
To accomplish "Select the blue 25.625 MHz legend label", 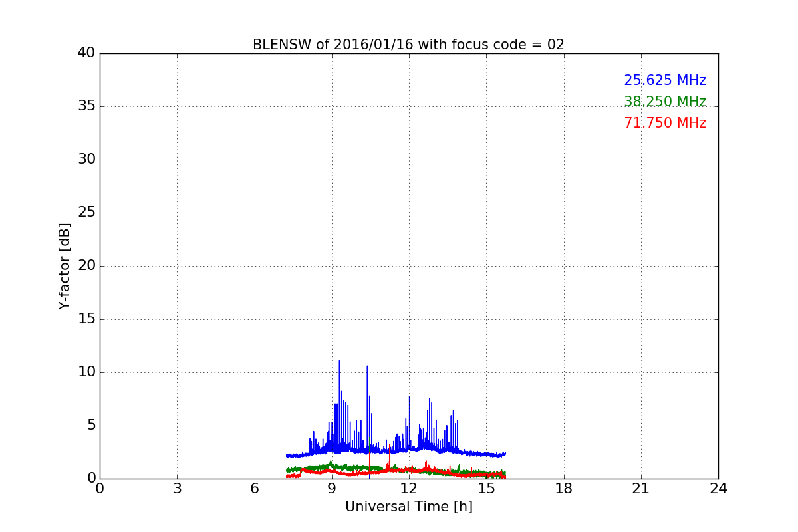I will pos(665,80).
